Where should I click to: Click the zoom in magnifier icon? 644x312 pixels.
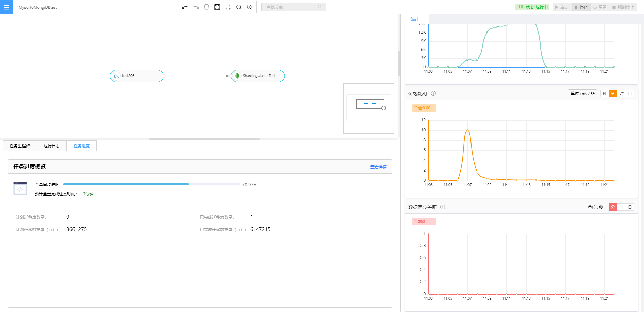tap(249, 7)
